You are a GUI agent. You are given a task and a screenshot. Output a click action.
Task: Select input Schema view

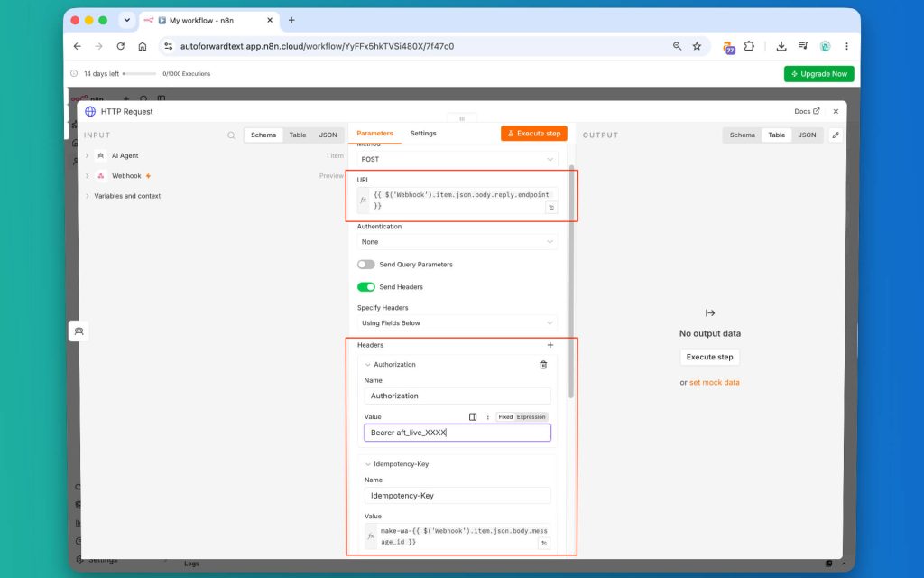pyautogui.click(x=263, y=135)
